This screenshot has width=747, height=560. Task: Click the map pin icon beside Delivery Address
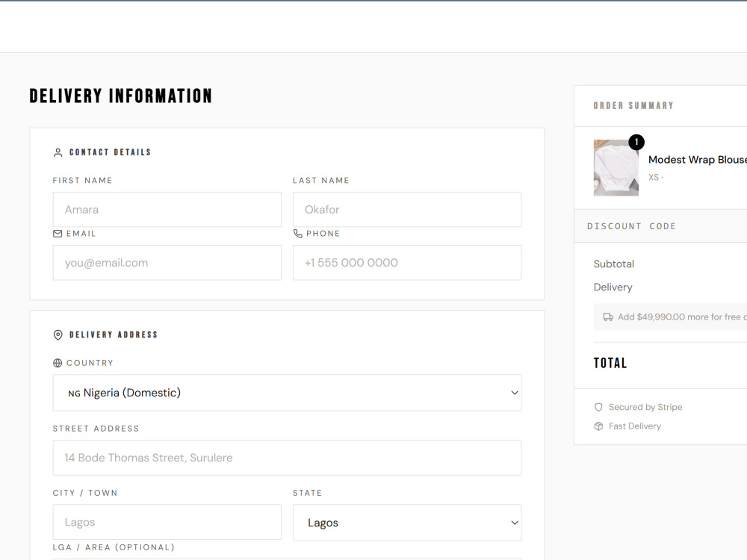click(x=58, y=335)
